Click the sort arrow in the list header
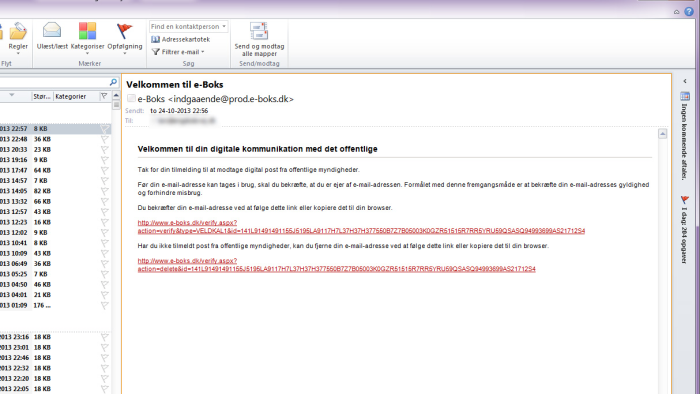The width and height of the screenshot is (700, 394). point(12,95)
